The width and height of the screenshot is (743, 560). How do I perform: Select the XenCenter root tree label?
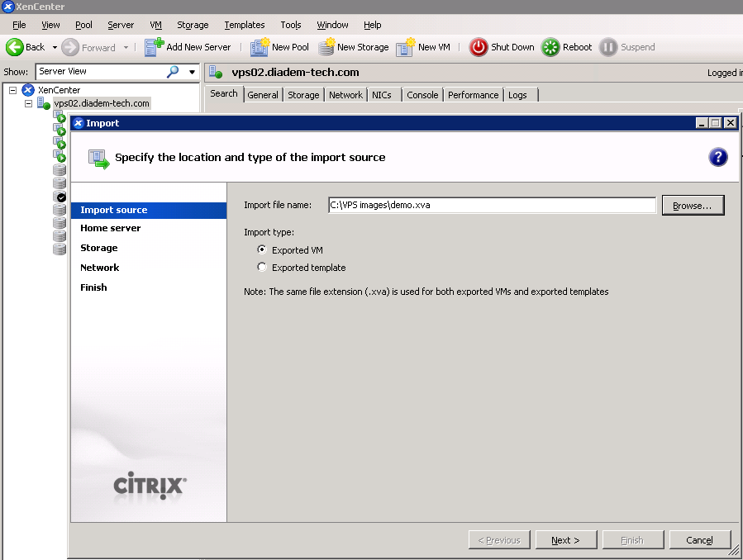pyautogui.click(x=60, y=90)
